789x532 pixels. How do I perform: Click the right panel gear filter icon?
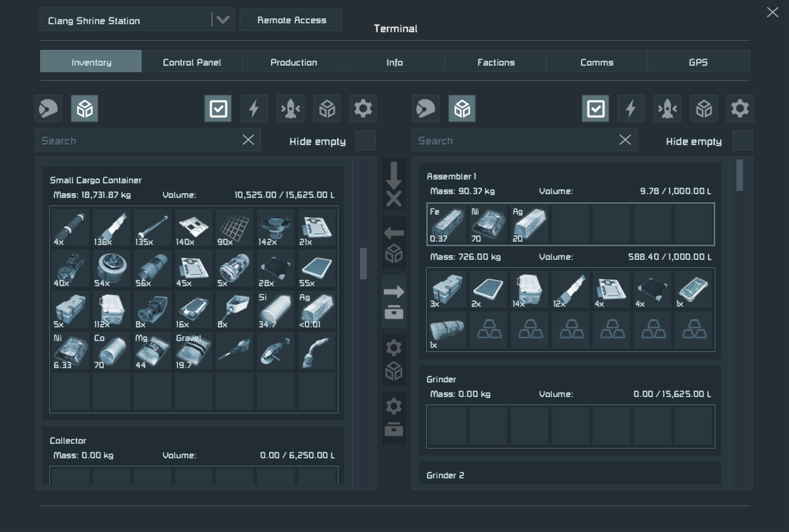740,108
